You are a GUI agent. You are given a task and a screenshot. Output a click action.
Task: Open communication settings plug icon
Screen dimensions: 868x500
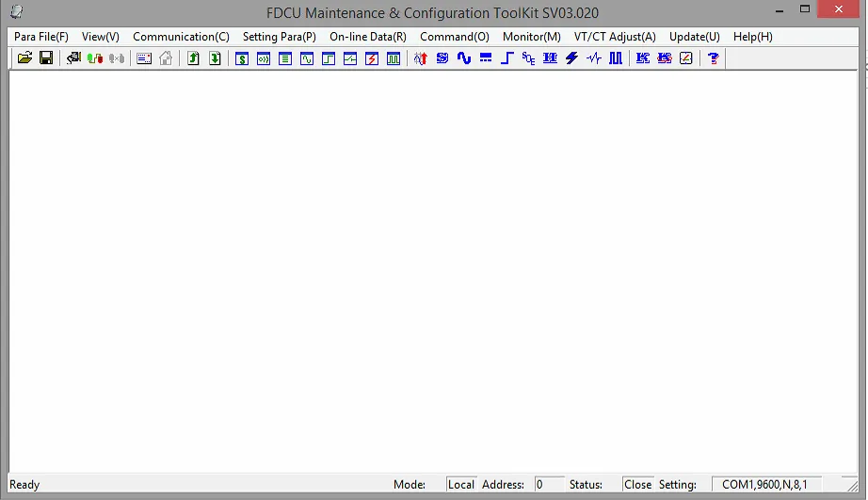[x=73, y=58]
